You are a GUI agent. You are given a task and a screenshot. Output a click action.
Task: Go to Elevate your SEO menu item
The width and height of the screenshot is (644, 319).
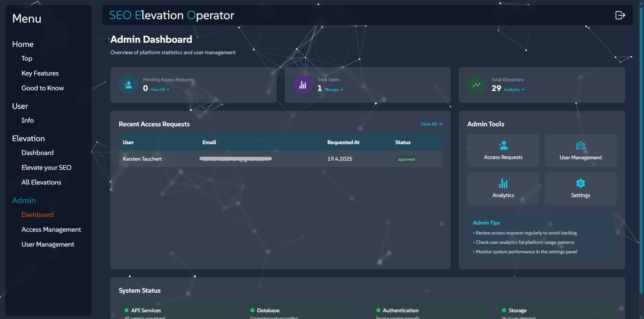coord(46,167)
